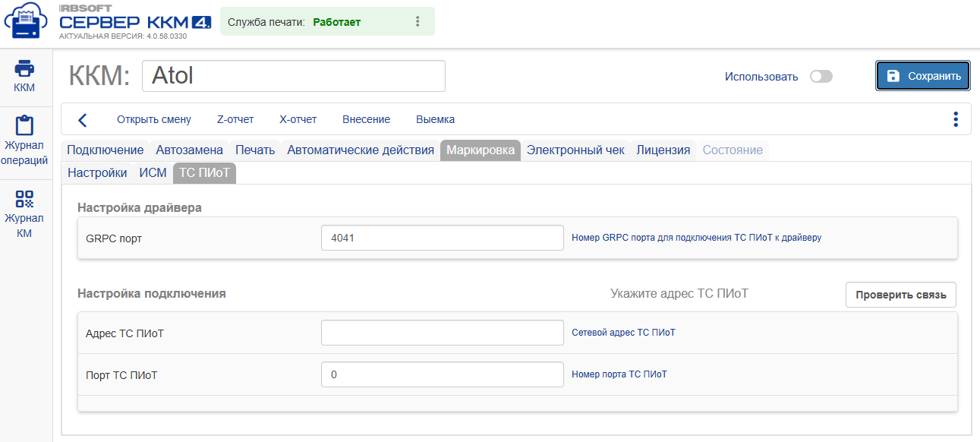Open the ККМ printer icon in sidebar
Screen dimensions: 980x442
pyautogui.click(x=25, y=69)
